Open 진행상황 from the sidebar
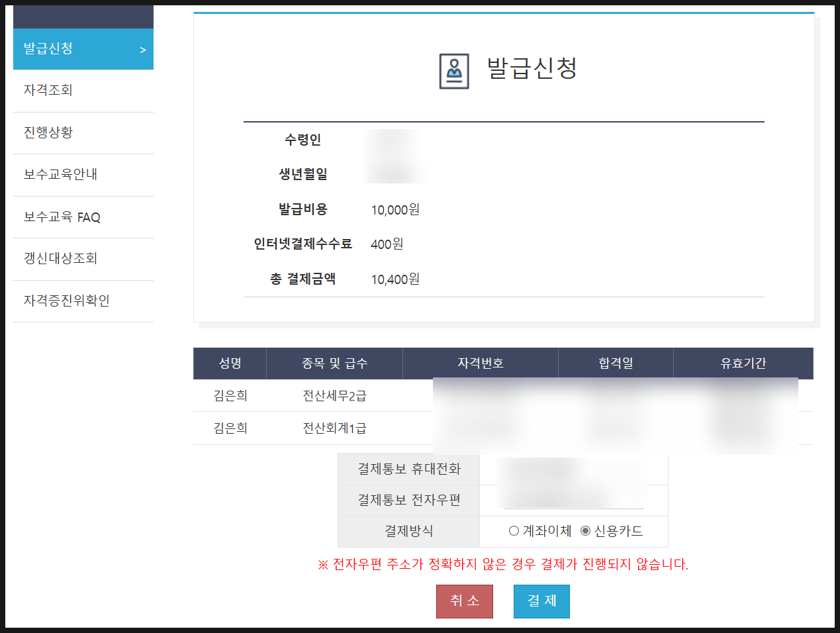The image size is (840, 633). 48,132
